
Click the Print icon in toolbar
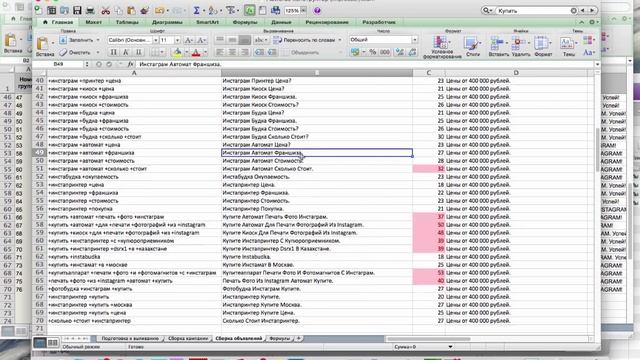point(90,11)
